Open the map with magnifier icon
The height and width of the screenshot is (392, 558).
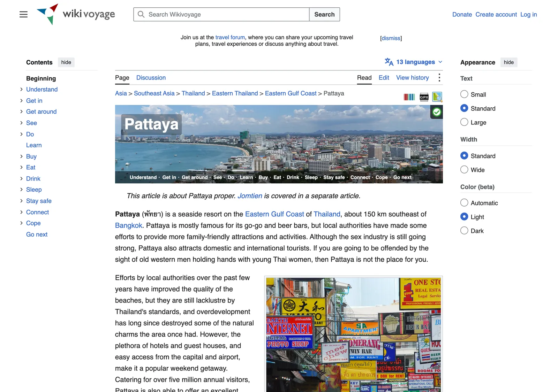click(x=437, y=97)
